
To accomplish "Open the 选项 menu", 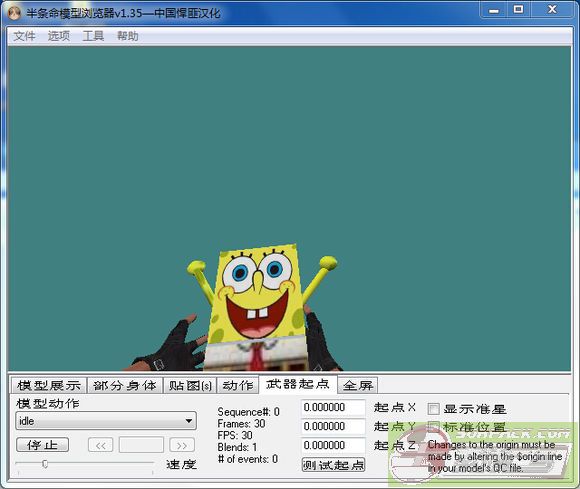I will [59, 36].
